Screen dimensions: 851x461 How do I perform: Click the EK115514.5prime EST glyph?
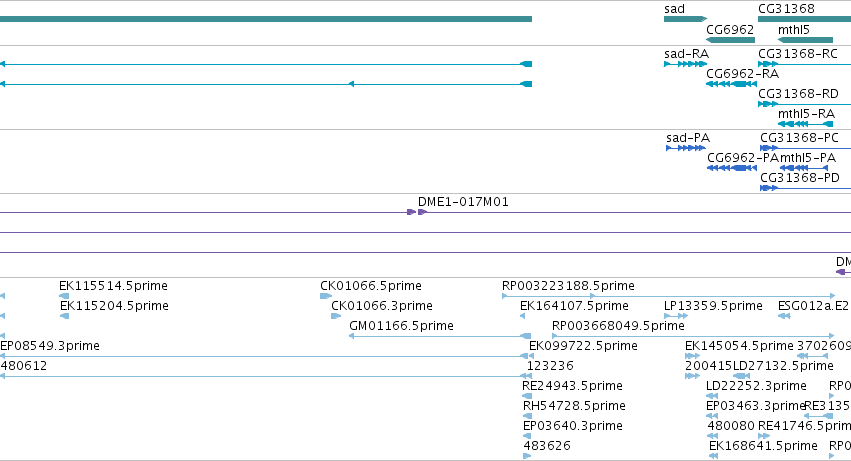tap(64, 296)
